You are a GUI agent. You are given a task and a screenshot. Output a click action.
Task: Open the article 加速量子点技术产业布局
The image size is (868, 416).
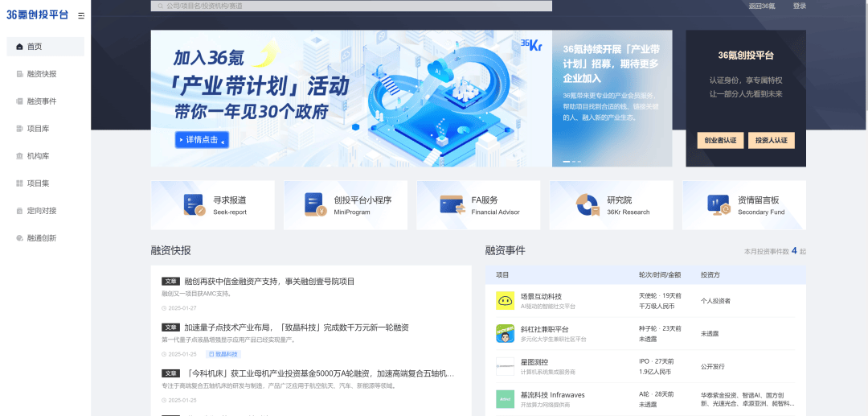click(x=296, y=327)
